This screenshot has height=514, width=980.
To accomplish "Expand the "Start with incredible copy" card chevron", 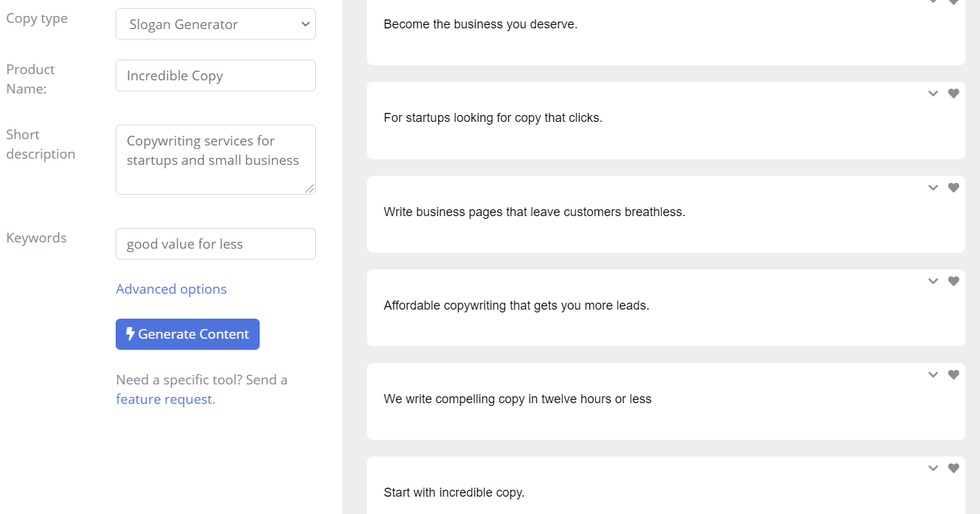I will click(933, 468).
